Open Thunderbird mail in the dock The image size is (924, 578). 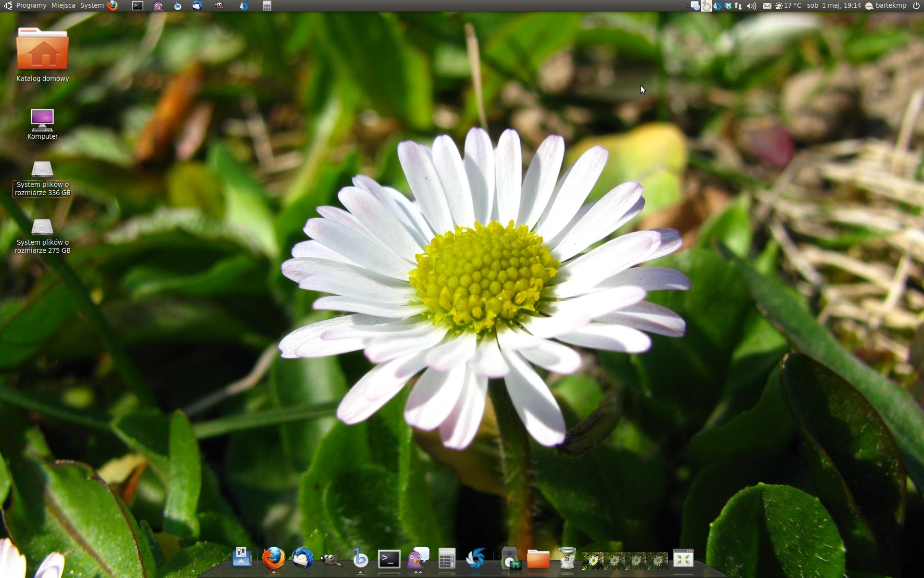(x=302, y=559)
